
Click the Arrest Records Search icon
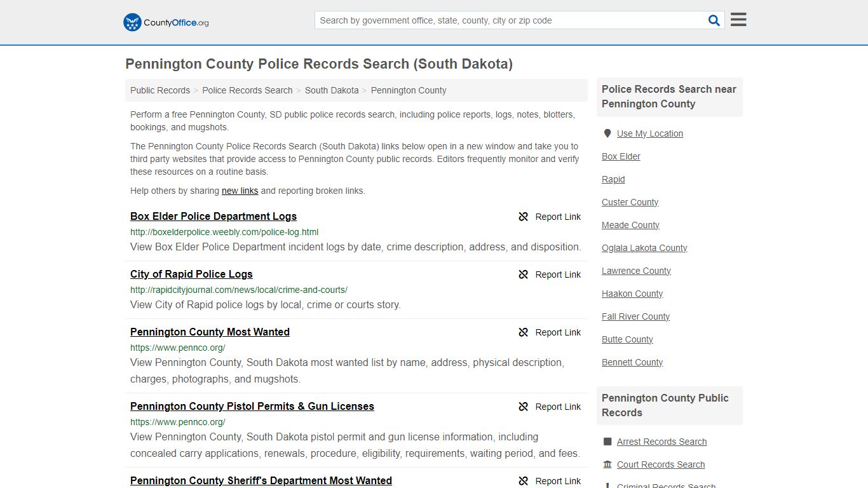pyautogui.click(x=607, y=442)
